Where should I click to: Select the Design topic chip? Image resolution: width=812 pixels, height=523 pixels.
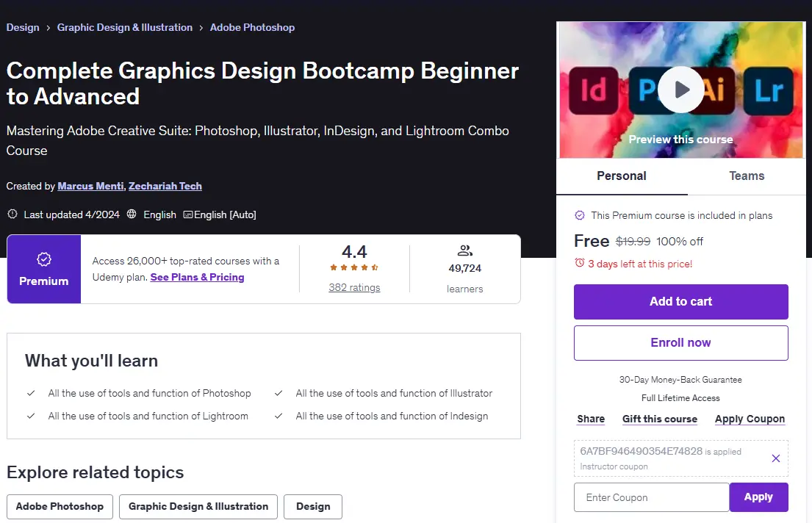pyautogui.click(x=313, y=506)
